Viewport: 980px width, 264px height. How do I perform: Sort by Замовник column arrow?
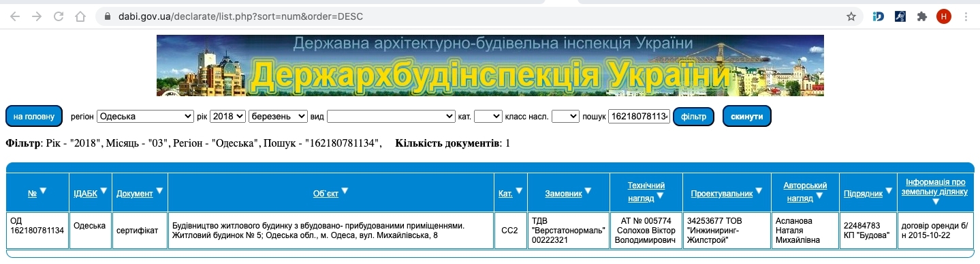click(x=588, y=191)
